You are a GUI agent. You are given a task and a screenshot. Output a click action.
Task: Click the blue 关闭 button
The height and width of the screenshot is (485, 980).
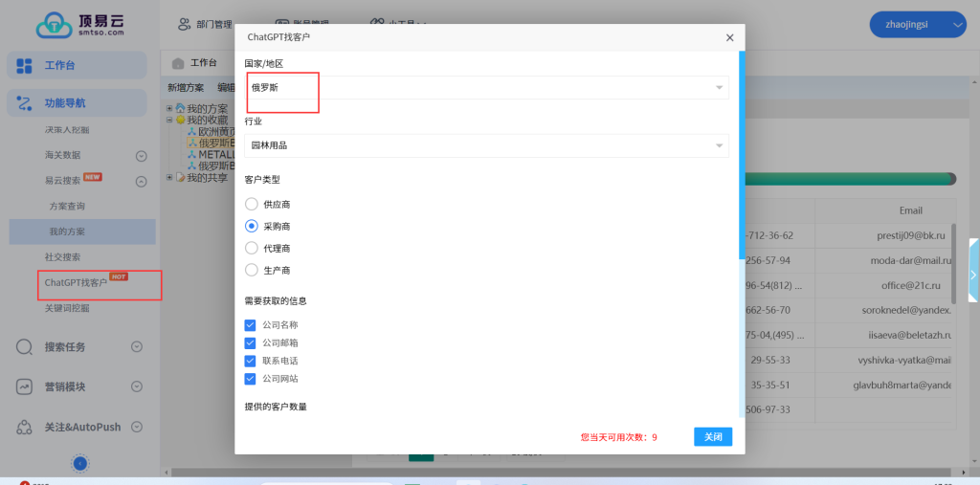(713, 436)
